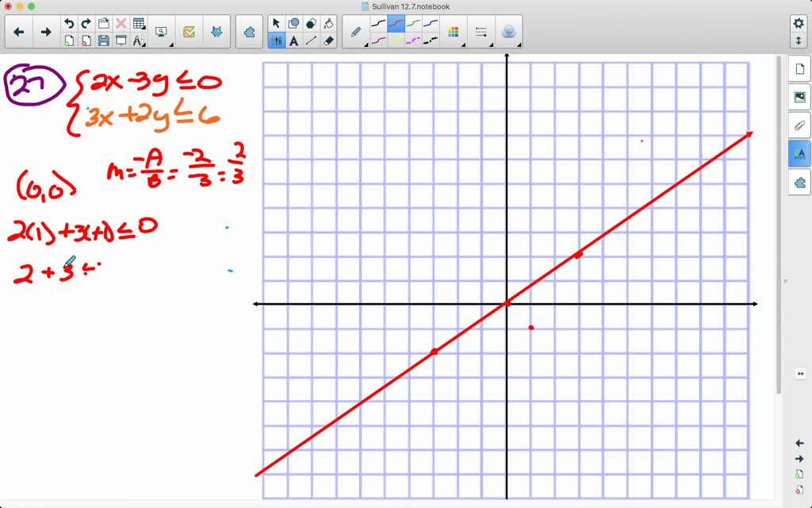
Task: Select the arrow selection tool
Action: click(276, 22)
